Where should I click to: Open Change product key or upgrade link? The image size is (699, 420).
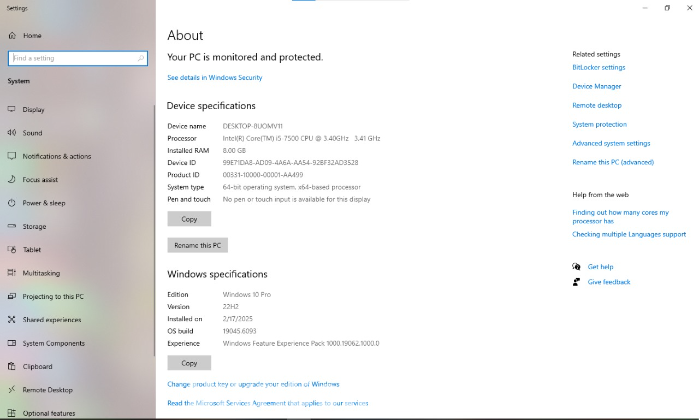[x=253, y=384]
